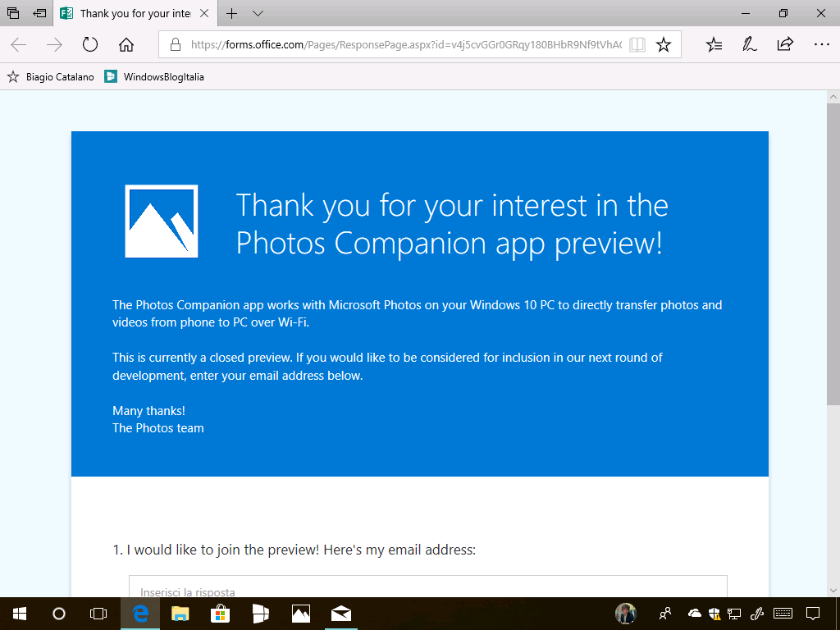View site security lock information

click(176, 44)
